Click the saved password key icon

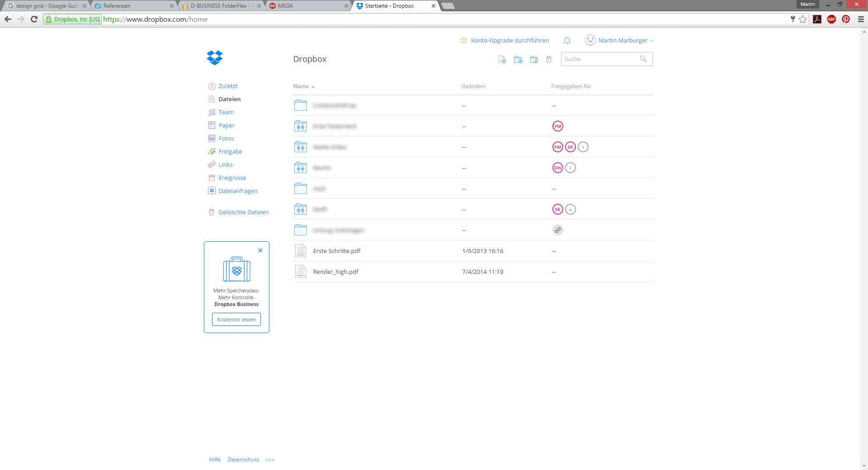(793, 19)
